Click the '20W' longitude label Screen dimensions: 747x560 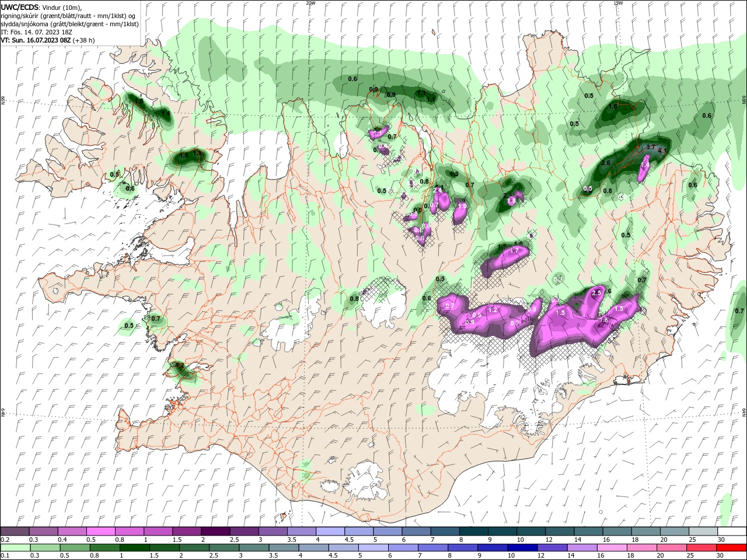pyautogui.click(x=310, y=3)
